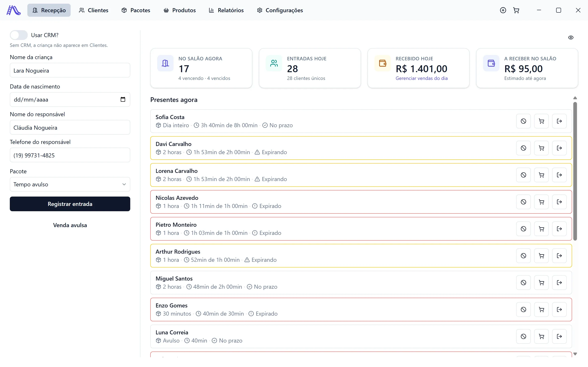Click the Nome da criança input field
588x367 pixels.
70,70
